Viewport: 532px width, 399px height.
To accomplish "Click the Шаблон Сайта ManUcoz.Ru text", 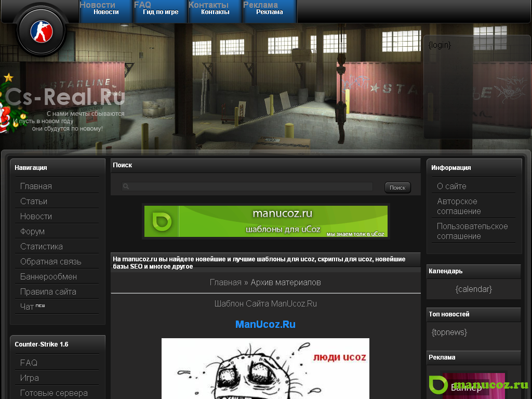I will tap(265, 303).
